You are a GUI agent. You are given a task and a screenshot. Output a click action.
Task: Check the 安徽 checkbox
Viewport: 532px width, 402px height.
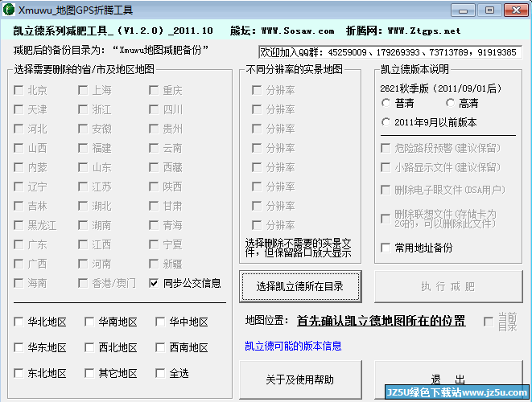(x=83, y=129)
